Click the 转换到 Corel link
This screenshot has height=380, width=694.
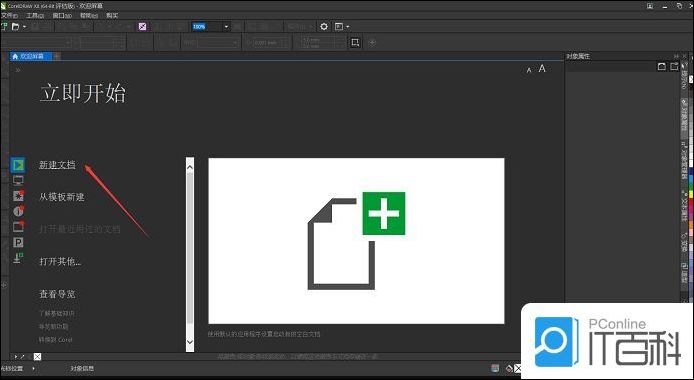pos(55,340)
